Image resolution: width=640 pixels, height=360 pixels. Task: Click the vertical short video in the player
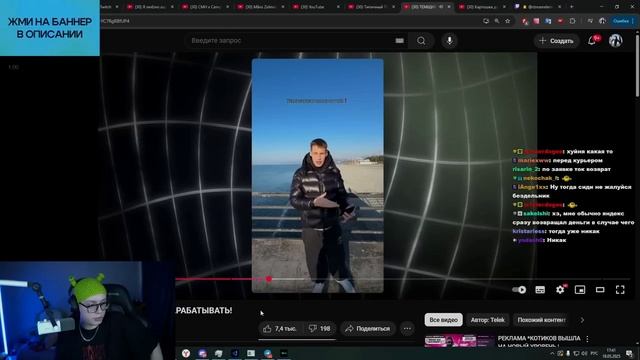[x=318, y=176]
